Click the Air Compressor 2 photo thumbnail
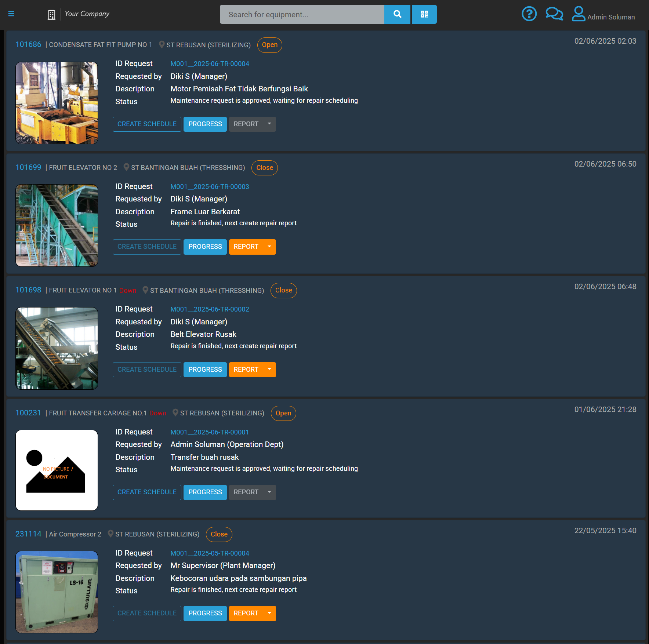Image resolution: width=649 pixels, height=644 pixels. click(57, 592)
